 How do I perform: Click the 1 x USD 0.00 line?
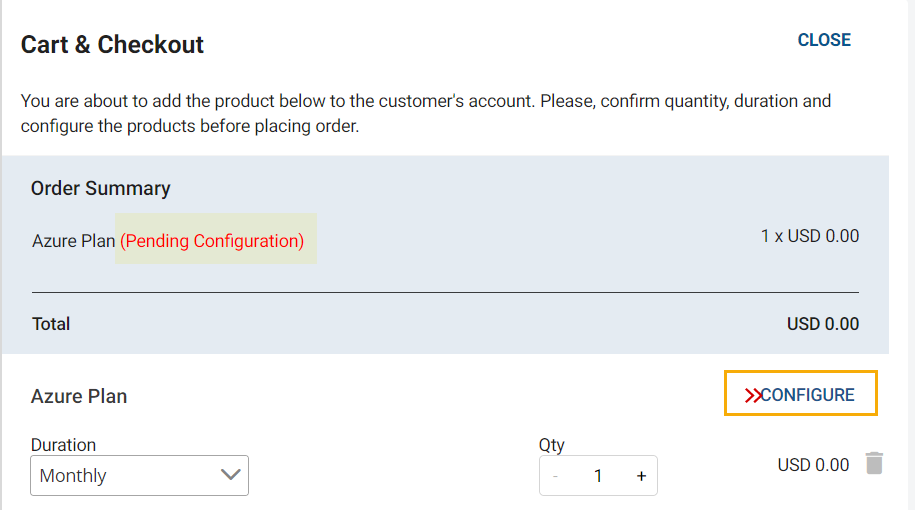[809, 237]
